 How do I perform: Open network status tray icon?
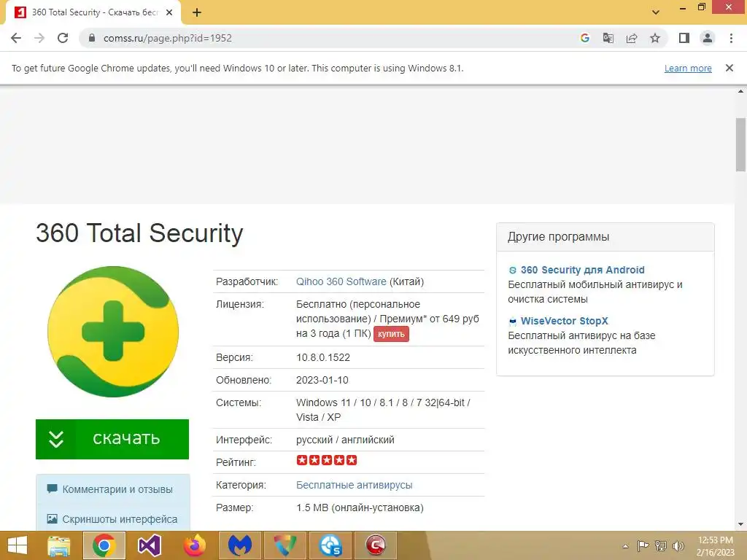[661, 546]
